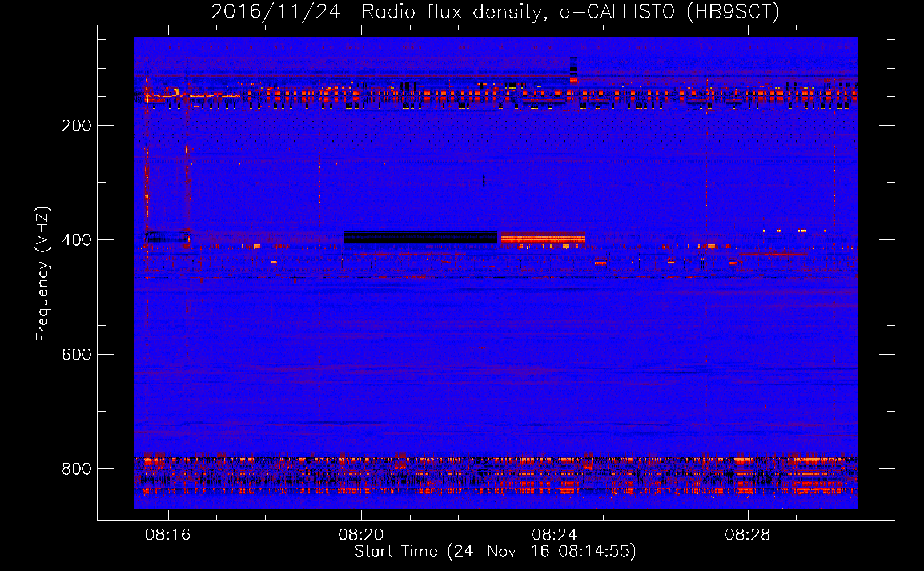Click the 800 frequency tick label

tap(77, 469)
